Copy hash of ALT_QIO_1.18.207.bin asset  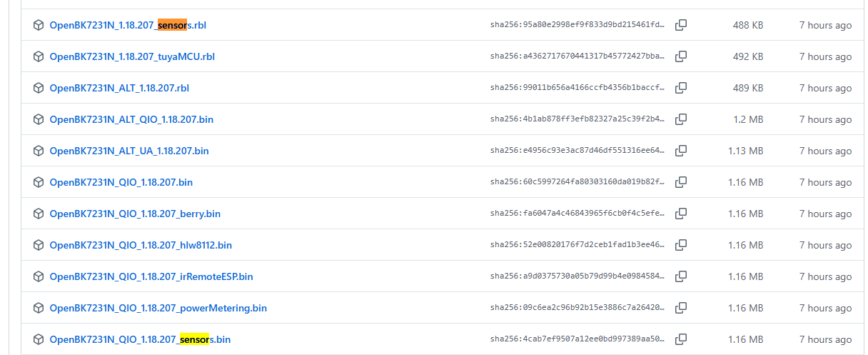pyautogui.click(x=681, y=119)
